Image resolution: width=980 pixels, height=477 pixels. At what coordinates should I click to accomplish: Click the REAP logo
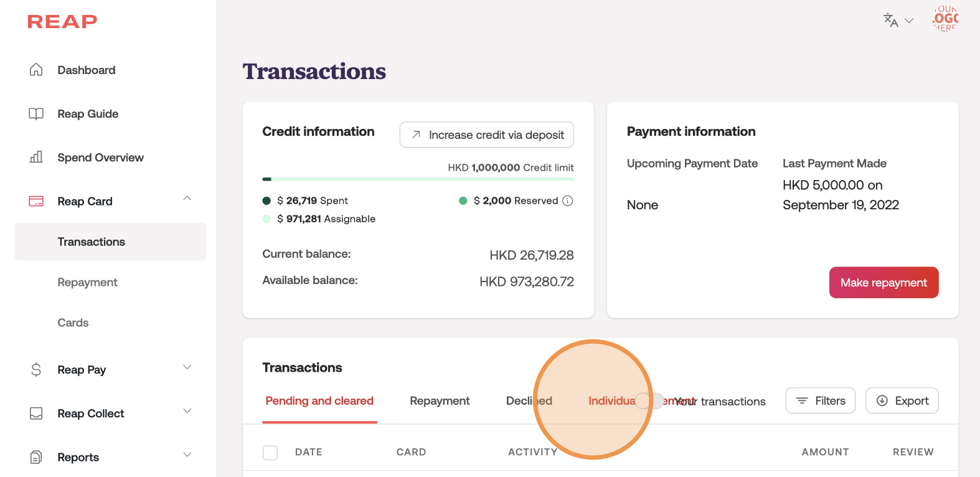click(62, 22)
